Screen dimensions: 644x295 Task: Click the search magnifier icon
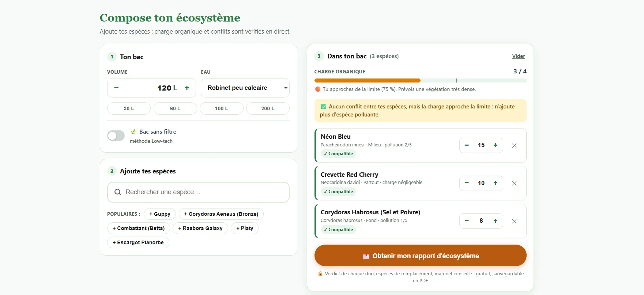pos(118,192)
